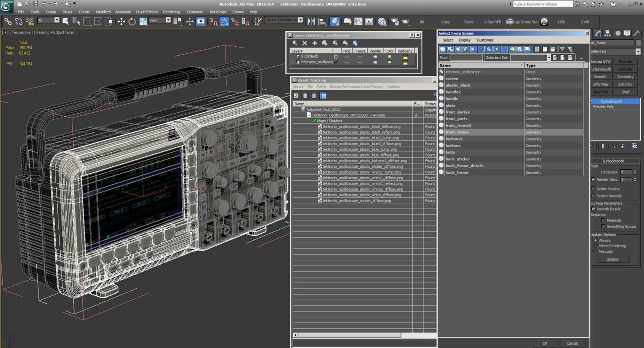Open the Display menu in Select From Scene
Viewport: 644px width, 348px height.
[x=465, y=40]
